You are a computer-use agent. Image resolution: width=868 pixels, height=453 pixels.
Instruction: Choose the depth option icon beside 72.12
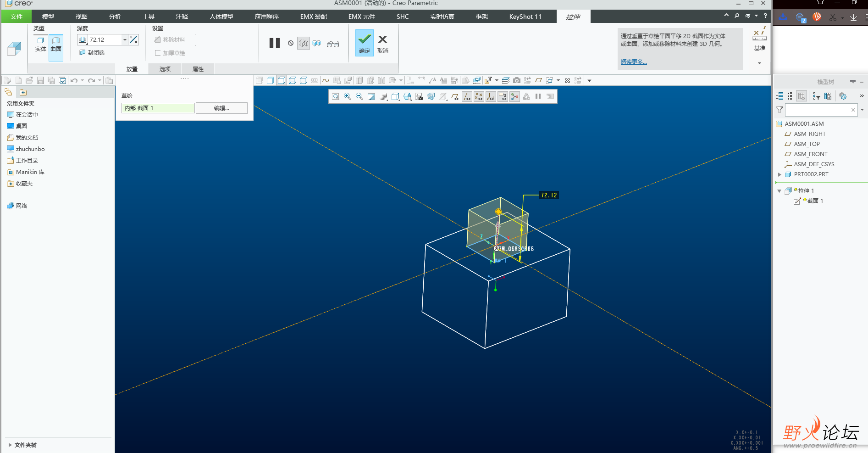[83, 40]
